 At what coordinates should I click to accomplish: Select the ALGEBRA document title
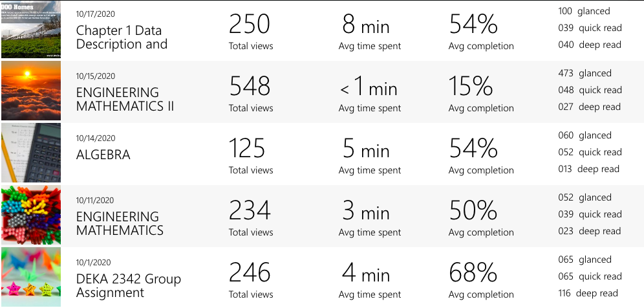click(x=103, y=155)
